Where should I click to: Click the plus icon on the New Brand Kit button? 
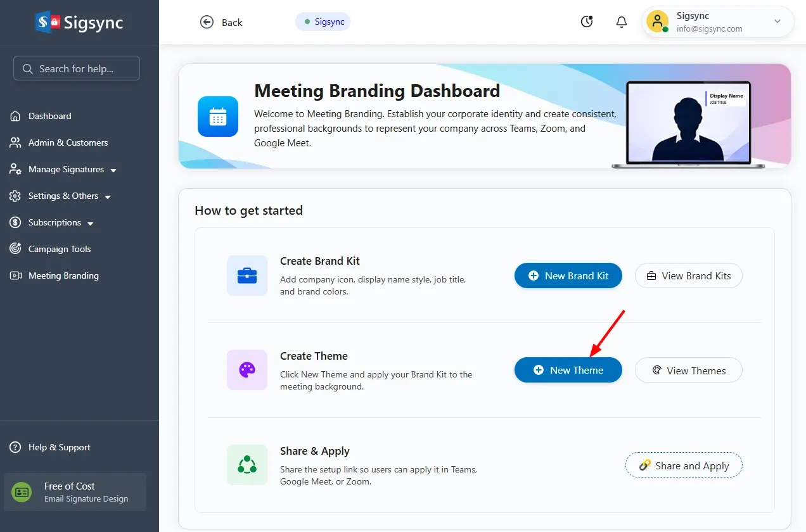(534, 275)
